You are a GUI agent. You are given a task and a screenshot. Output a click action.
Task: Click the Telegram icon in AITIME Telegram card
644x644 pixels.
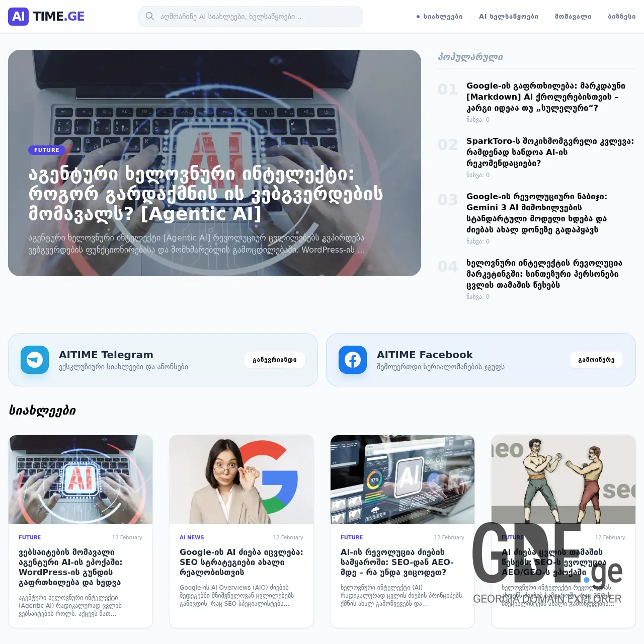34,359
